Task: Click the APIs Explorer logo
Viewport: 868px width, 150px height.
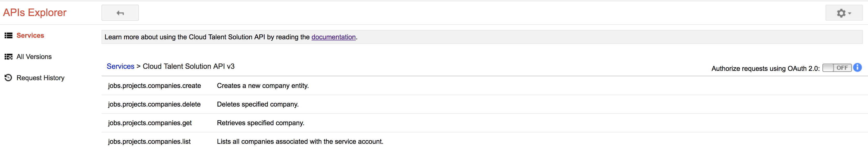Action: (35, 12)
